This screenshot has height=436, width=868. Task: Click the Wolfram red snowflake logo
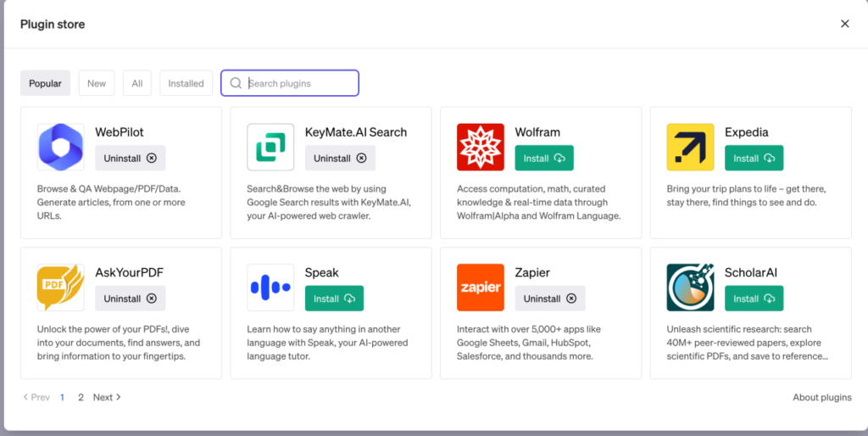click(481, 147)
